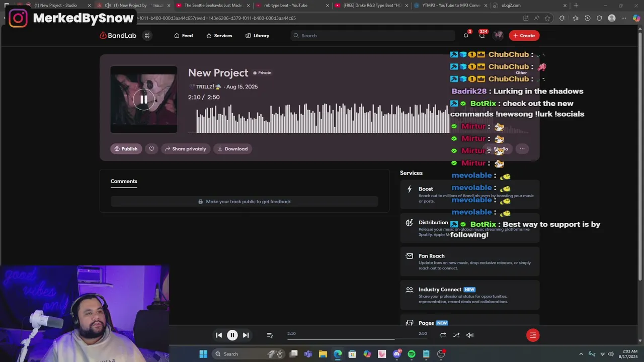The image size is (644, 362).
Task: Open the BandLab apps grid menu
Action: pos(147,36)
